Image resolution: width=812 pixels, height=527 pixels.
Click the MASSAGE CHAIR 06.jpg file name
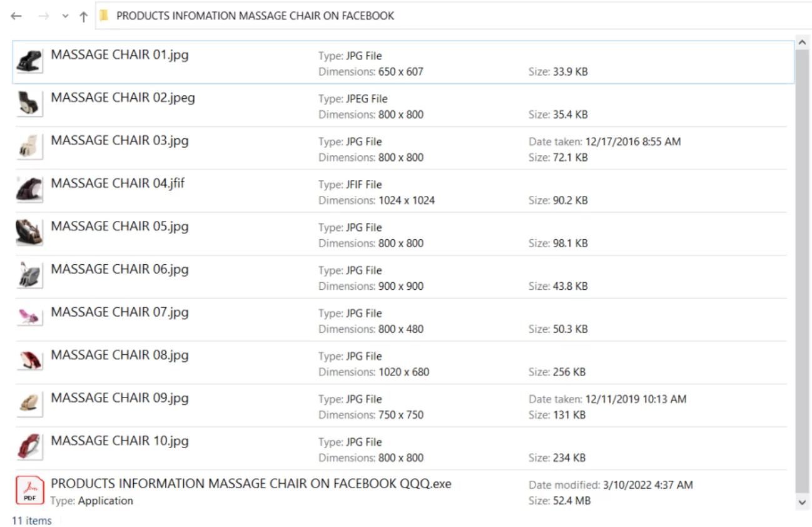(x=119, y=270)
